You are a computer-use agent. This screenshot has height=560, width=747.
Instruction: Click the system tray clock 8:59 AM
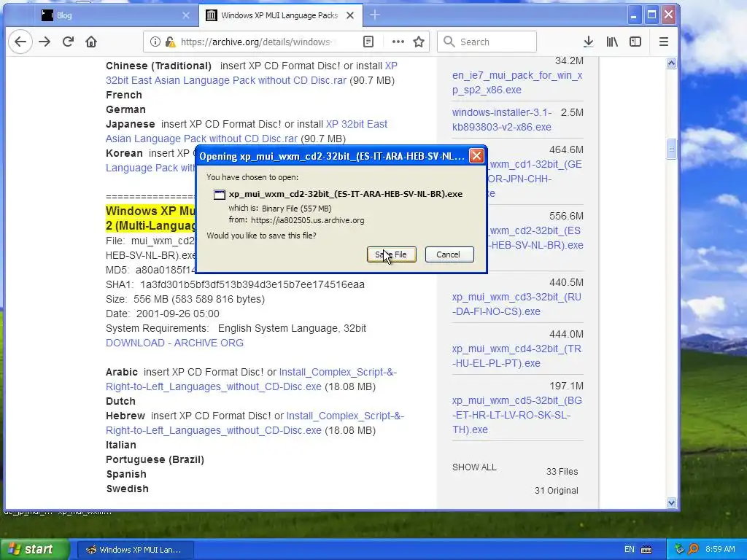pyautogui.click(x=720, y=549)
